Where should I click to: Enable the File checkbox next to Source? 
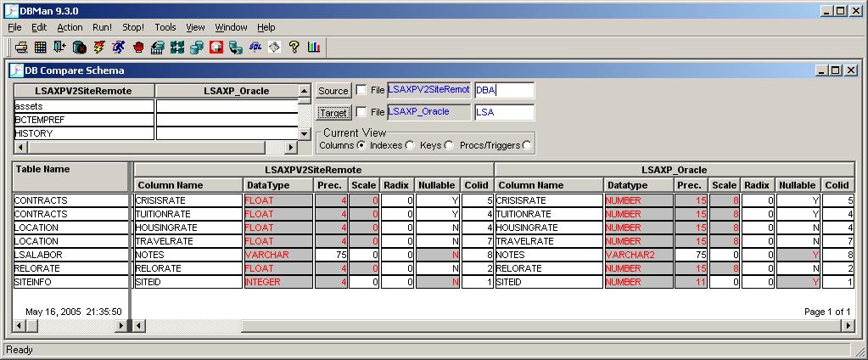(361, 90)
